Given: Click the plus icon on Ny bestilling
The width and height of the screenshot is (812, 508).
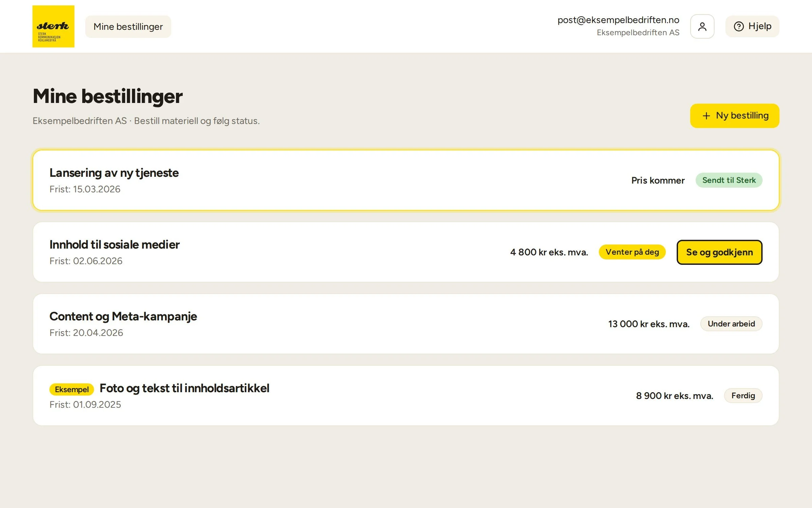Looking at the screenshot, I should pyautogui.click(x=706, y=116).
